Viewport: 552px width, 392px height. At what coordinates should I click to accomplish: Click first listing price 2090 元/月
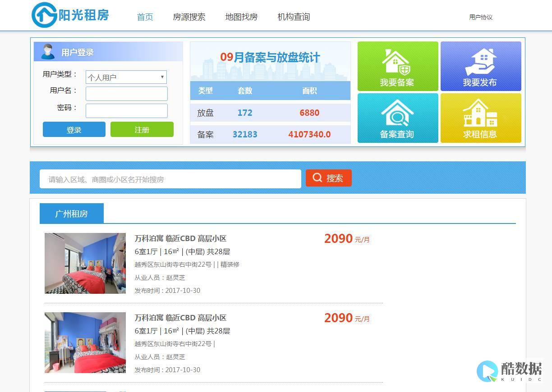[347, 239]
